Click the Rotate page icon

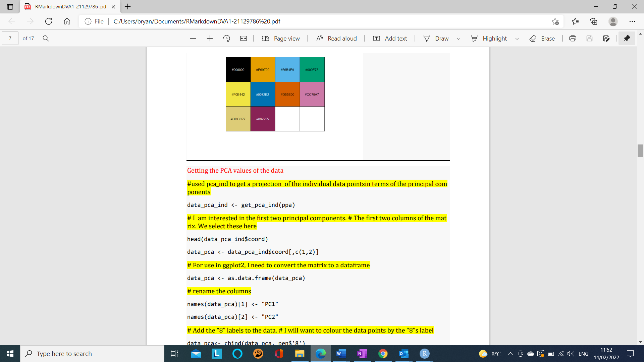click(226, 39)
